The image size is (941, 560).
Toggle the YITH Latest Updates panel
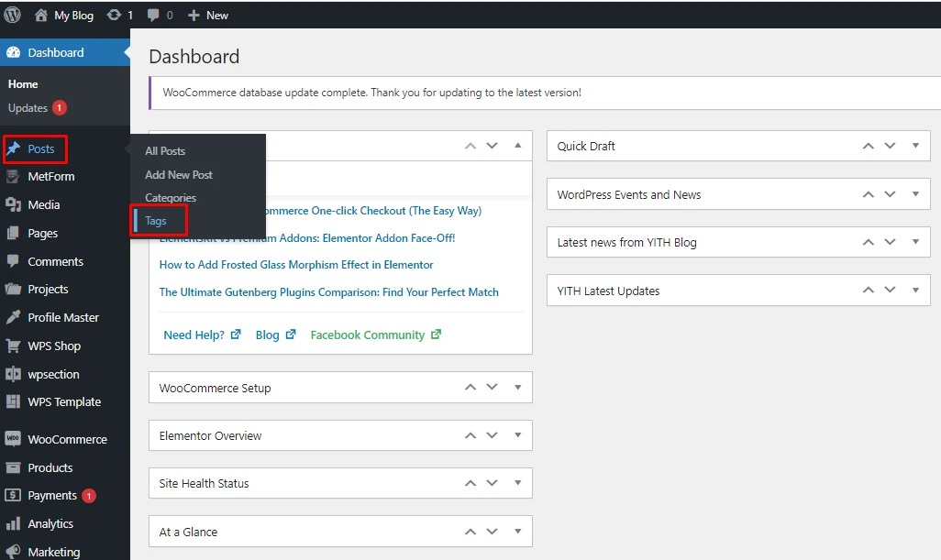[x=914, y=291]
